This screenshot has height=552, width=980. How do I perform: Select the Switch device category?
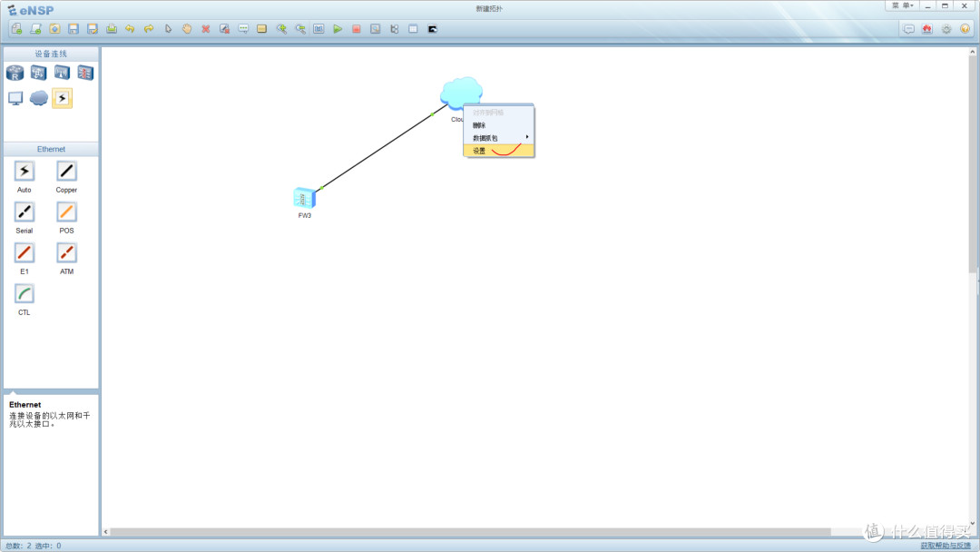pyautogui.click(x=39, y=74)
